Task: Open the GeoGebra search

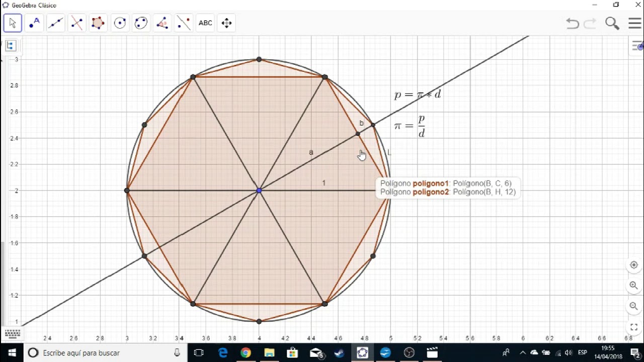Action: [x=612, y=23]
